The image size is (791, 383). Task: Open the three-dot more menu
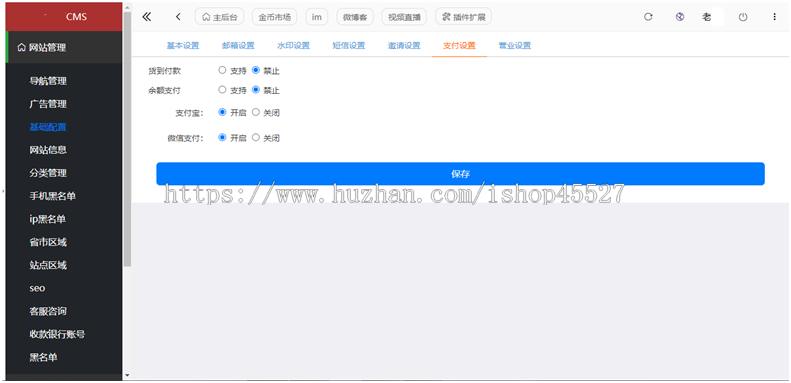[x=774, y=17]
